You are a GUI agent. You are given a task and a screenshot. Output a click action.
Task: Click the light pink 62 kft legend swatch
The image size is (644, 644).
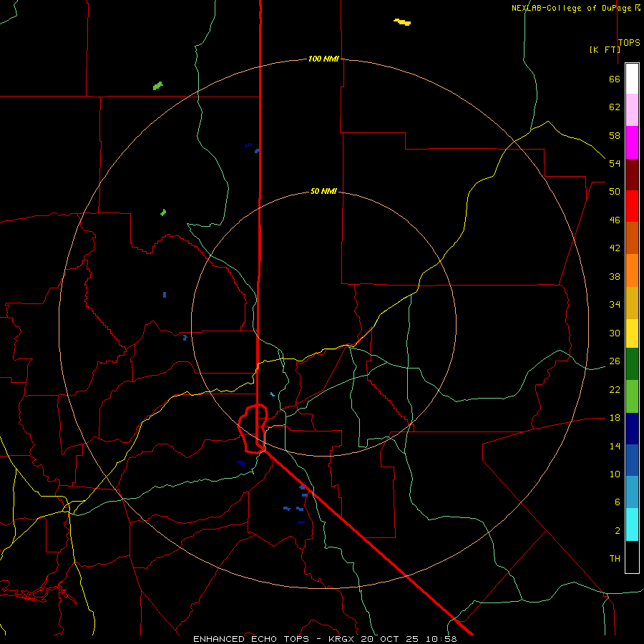click(x=632, y=110)
